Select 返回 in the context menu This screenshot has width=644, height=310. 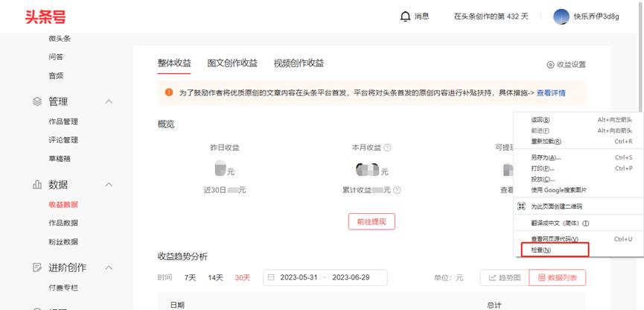(578, 120)
